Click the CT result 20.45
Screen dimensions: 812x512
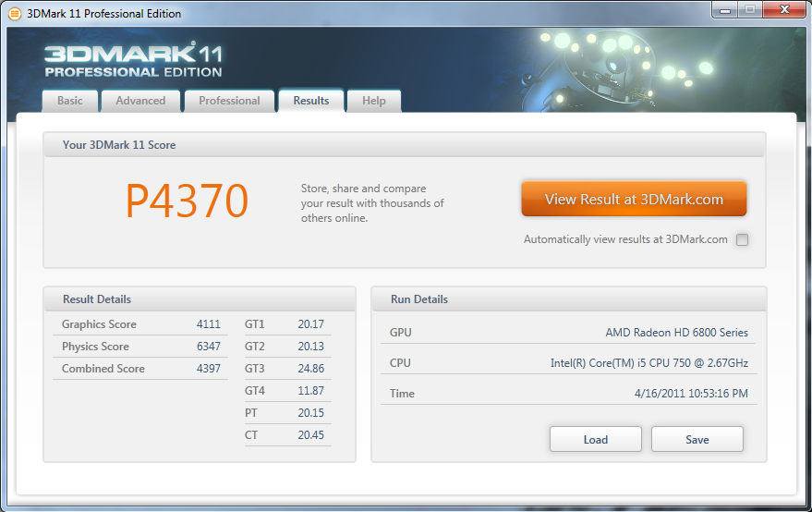coord(310,435)
